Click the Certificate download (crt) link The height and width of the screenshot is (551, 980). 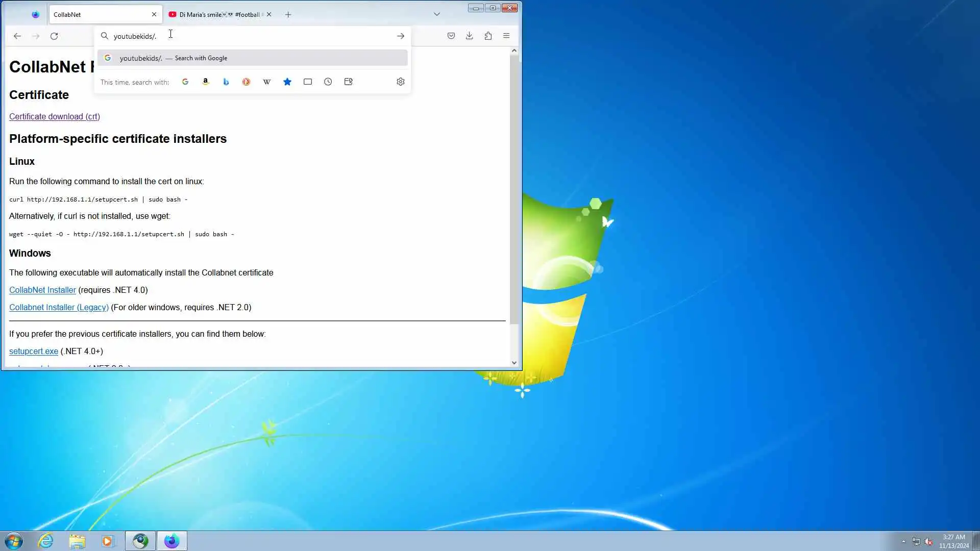(55, 116)
